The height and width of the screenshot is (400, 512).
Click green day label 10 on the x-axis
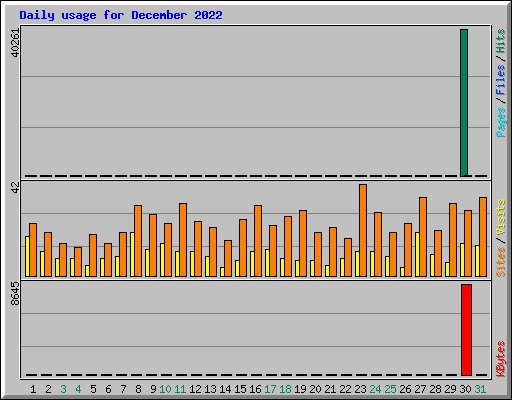point(165,389)
